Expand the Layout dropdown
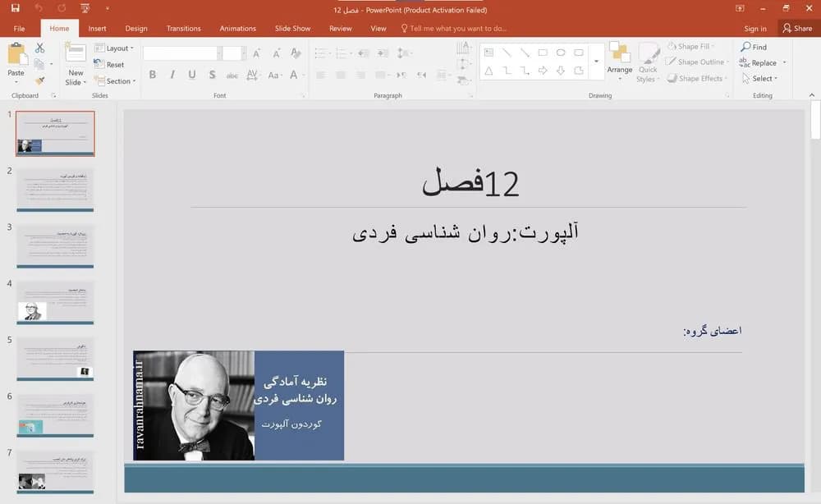 (114, 48)
